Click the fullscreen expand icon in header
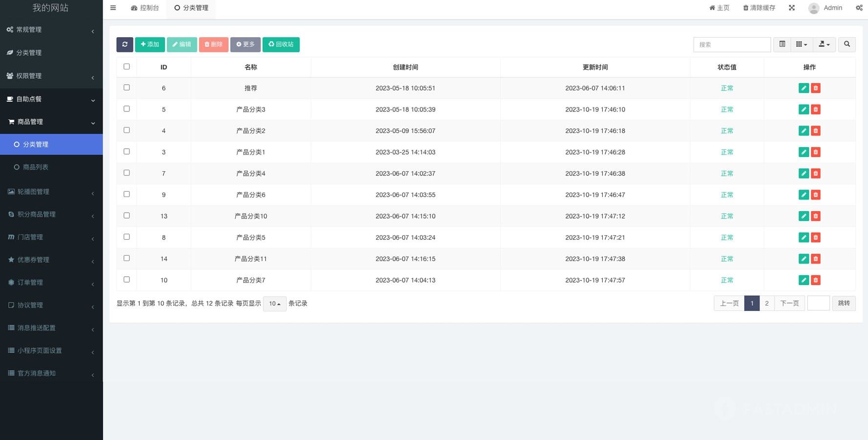868x440 pixels. (x=792, y=8)
